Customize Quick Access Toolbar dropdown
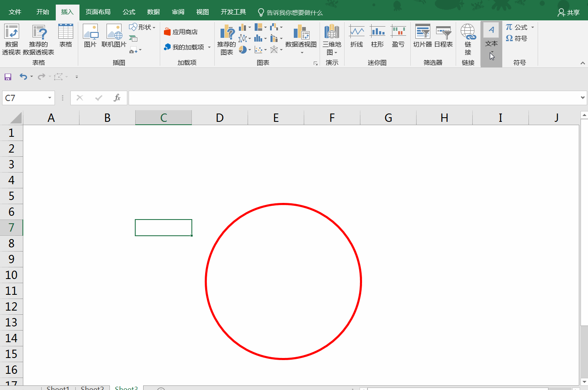 click(x=77, y=77)
